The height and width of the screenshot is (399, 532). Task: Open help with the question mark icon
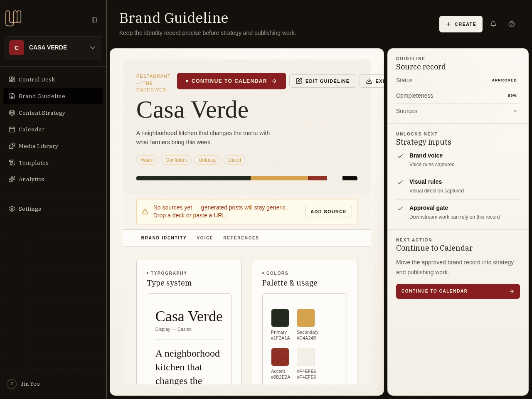[512, 24]
